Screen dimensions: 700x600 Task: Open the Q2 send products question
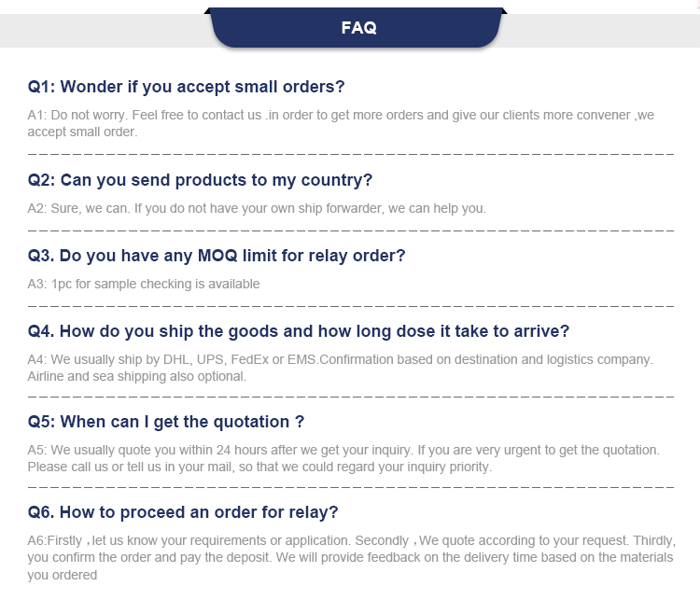pyautogui.click(x=201, y=179)
